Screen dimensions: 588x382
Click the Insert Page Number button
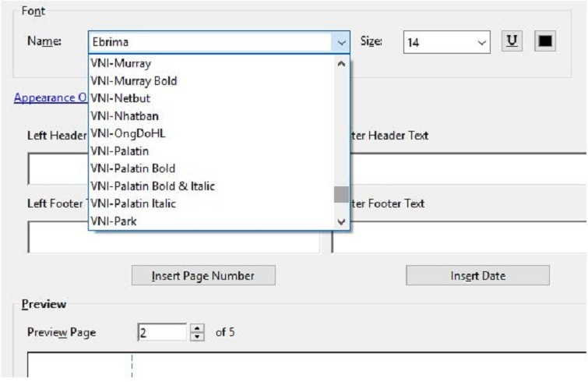pos(202,275)
